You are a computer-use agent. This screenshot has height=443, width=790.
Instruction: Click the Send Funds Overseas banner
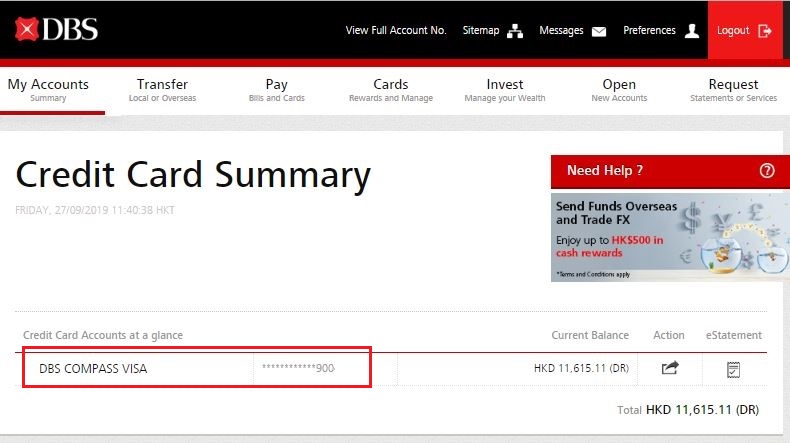[x=669, y=237]
